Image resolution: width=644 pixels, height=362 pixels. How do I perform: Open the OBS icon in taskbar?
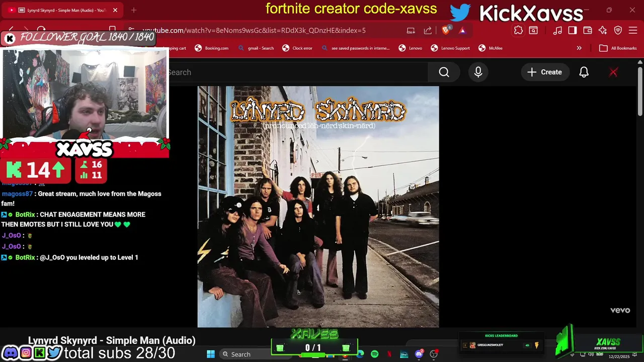click(434, 354)
